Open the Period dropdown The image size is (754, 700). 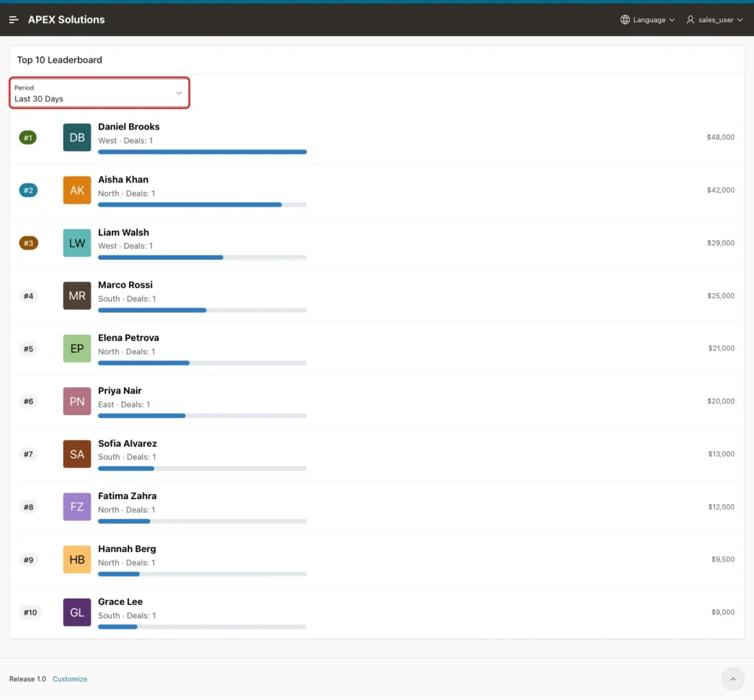click(x=99, y=93)
